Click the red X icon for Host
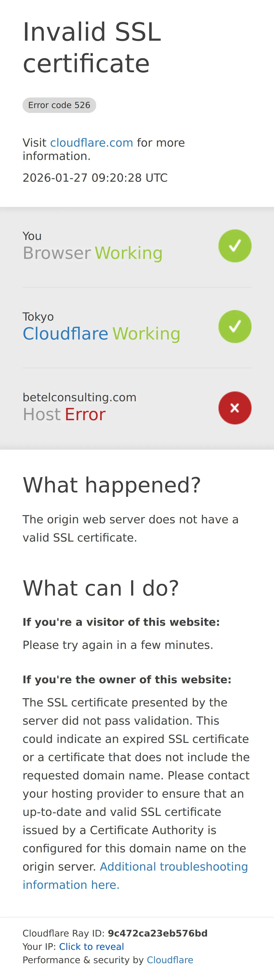 (x=235, y=408)
